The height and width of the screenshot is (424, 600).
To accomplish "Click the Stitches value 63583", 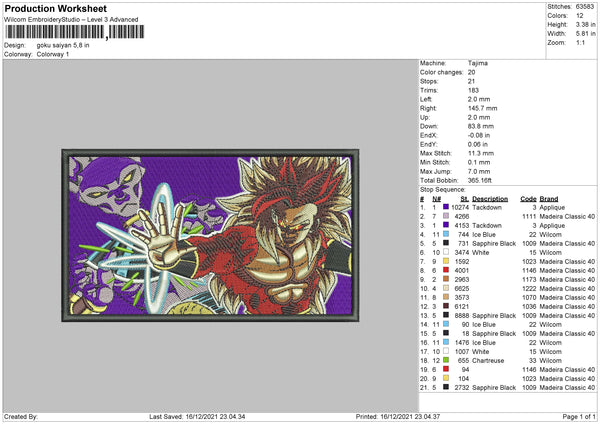I will click(585, 7).
